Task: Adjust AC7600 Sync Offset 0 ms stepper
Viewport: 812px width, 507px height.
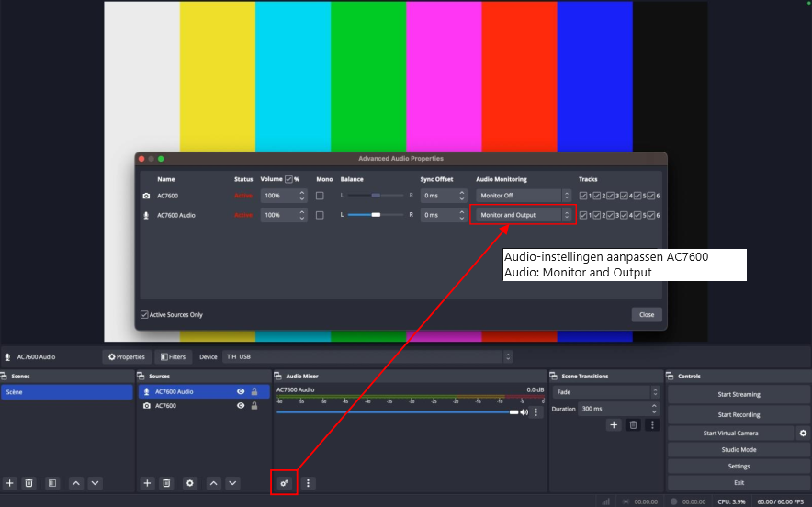Action: [x=462, y=196]
